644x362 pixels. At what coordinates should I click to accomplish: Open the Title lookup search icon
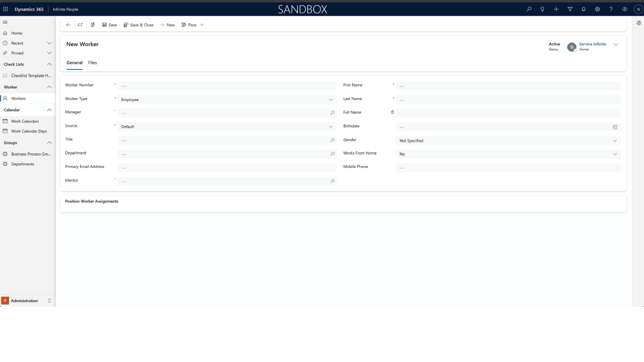click(x=332, y=140)
